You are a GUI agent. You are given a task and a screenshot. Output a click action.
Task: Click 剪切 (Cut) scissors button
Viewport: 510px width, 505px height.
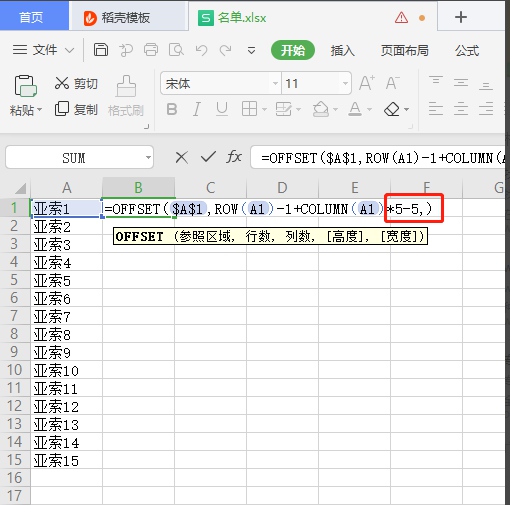point(76,83)
